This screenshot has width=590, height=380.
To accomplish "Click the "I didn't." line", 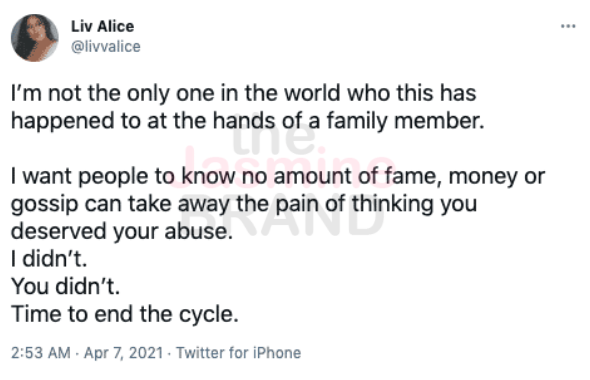I will point(49,259).
